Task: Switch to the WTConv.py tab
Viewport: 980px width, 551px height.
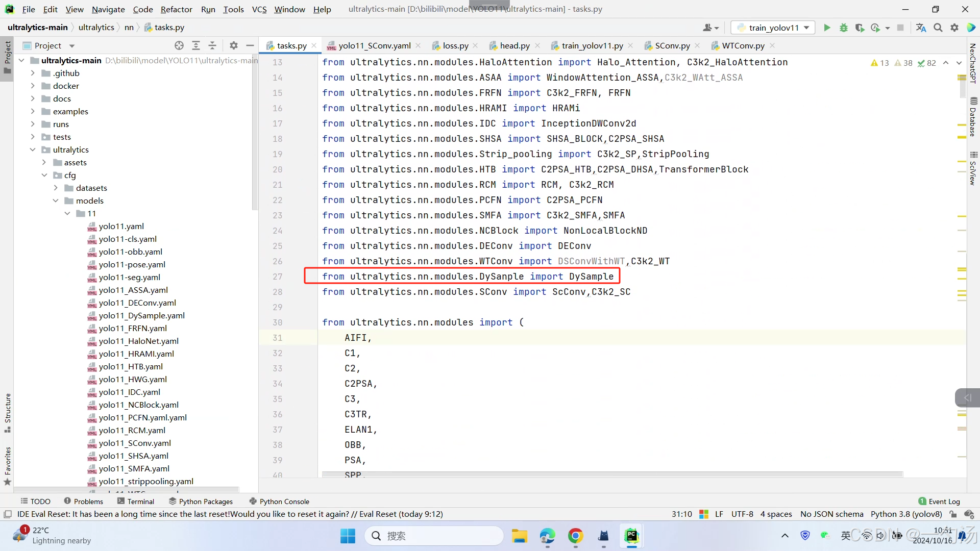Action: click(x=743, y=45)
